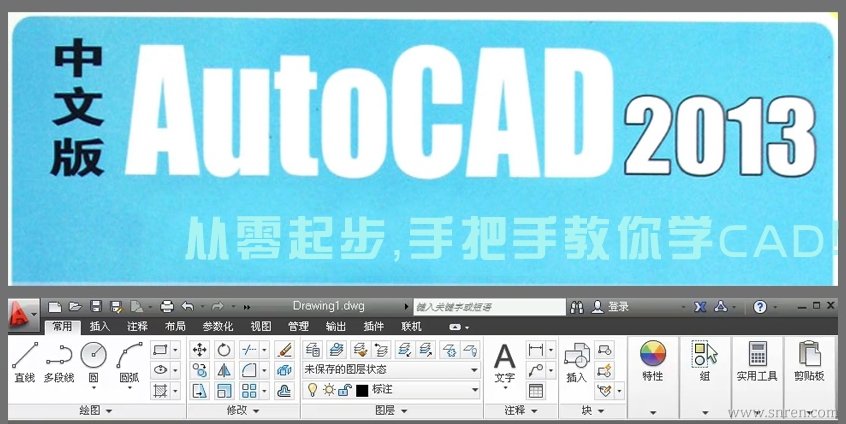Image resolution: width=846 pixels, height=424 pixels.
Task: Open Help with the question mark icon
Action: (760, 307)
